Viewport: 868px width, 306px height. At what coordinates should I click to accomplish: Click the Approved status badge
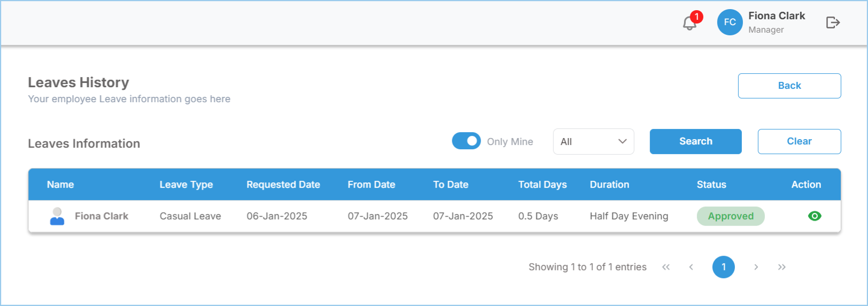click(x=731, y=216)
